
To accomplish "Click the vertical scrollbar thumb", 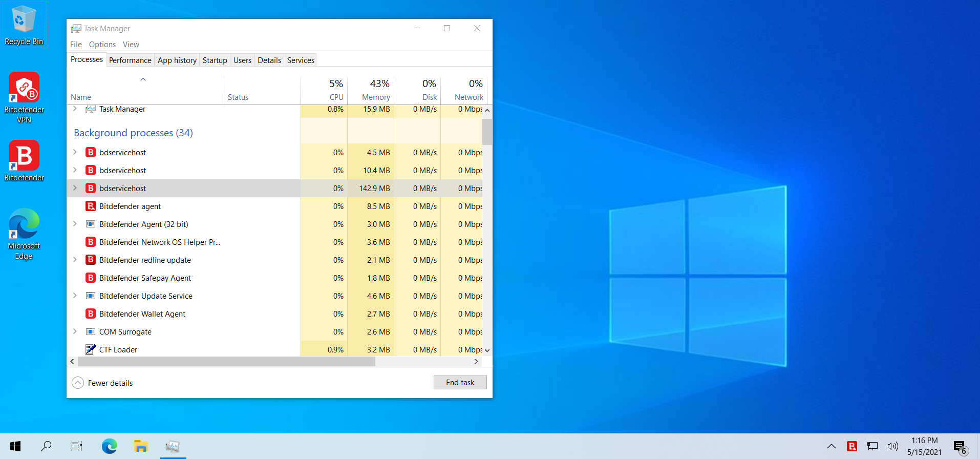I will (487, 132).
